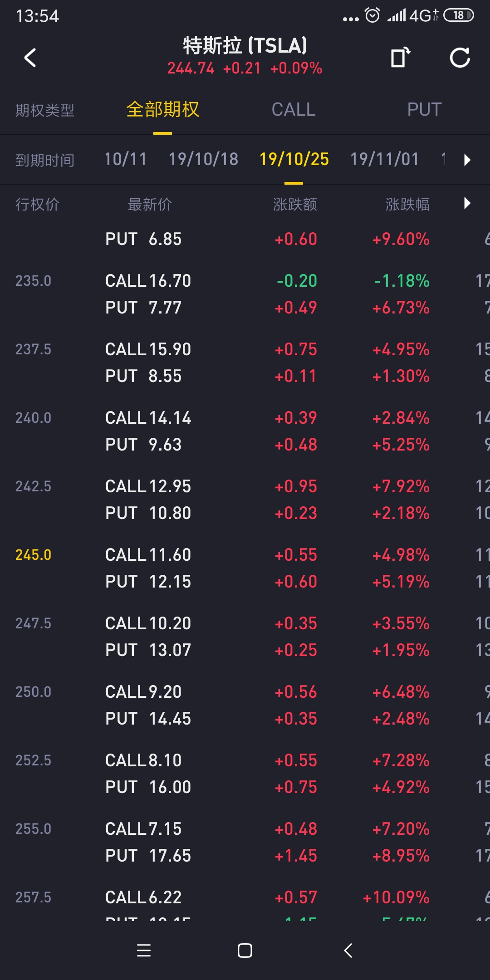
Task: Choose expiration date 19/10/18
Action: coord(203,160)
